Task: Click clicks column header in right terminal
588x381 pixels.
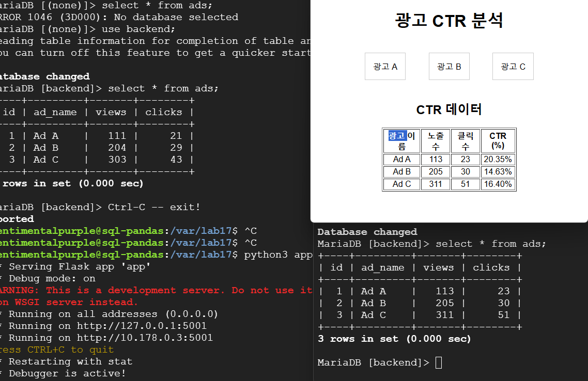Action: coord(491,267)
